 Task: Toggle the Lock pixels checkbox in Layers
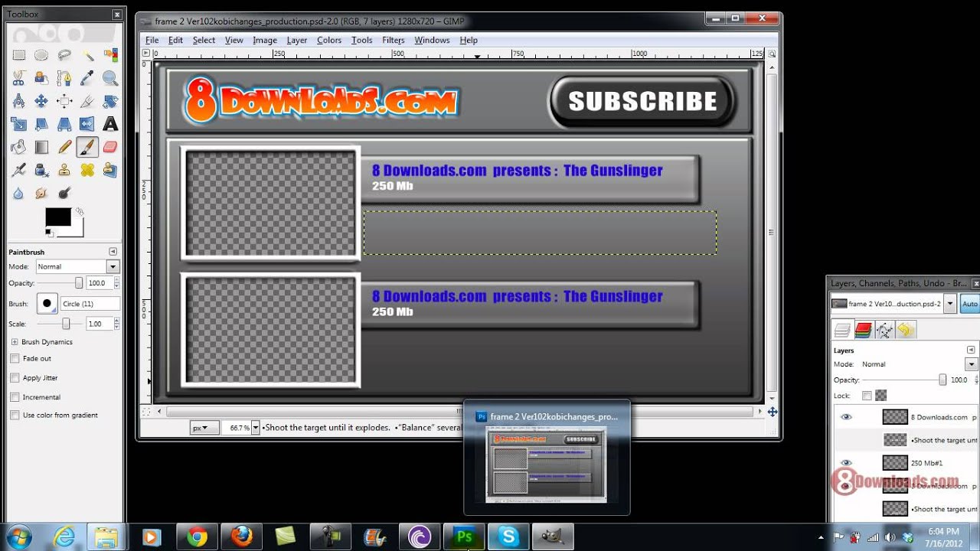[x=867, y=396]
